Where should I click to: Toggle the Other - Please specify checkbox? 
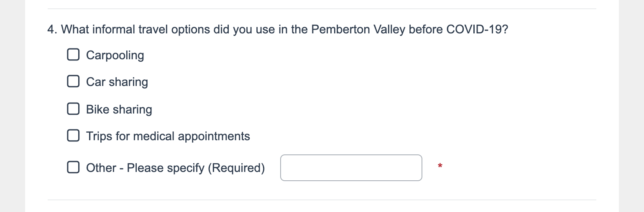pos(73,168)
